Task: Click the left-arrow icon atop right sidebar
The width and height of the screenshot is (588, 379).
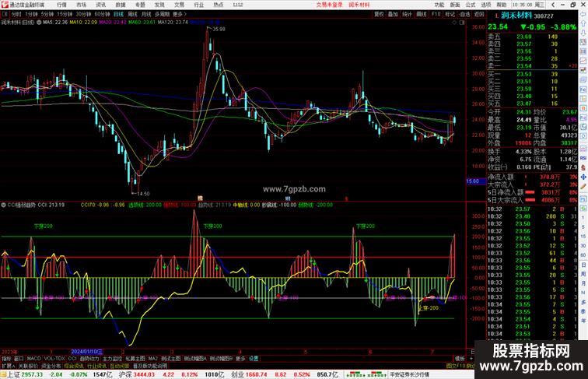Action: pyautogui.click(x=583, y=14)
